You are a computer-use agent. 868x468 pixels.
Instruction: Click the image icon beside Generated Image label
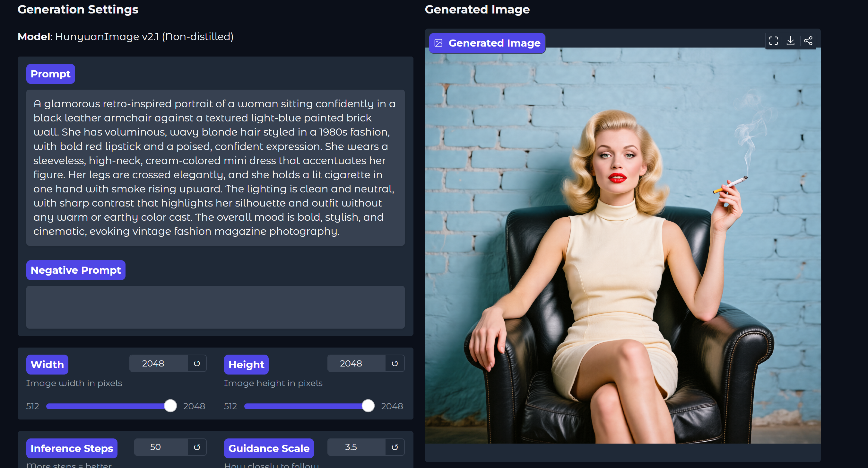pos(438,43)
